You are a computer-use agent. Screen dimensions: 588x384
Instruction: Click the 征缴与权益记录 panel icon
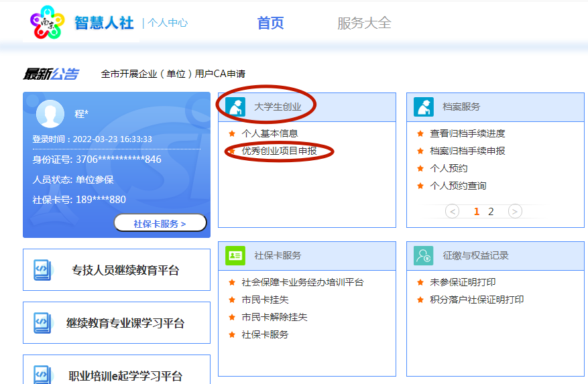424,255
